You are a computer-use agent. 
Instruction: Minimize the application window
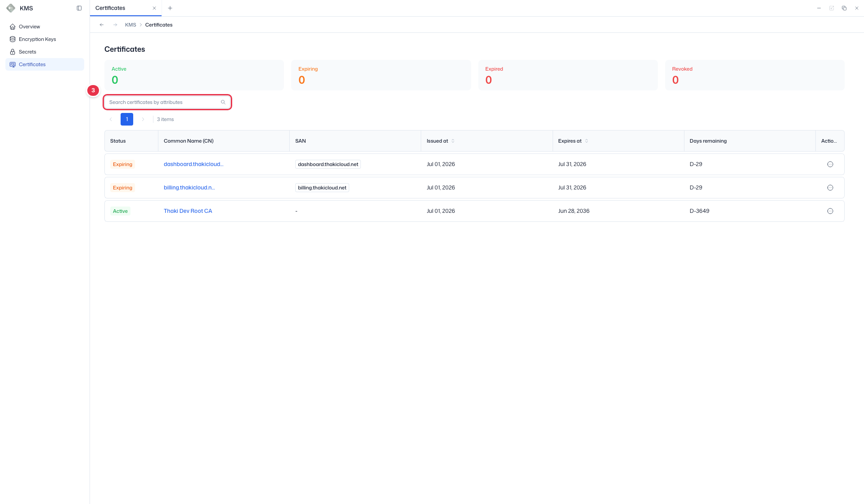[x=819, y=8]
